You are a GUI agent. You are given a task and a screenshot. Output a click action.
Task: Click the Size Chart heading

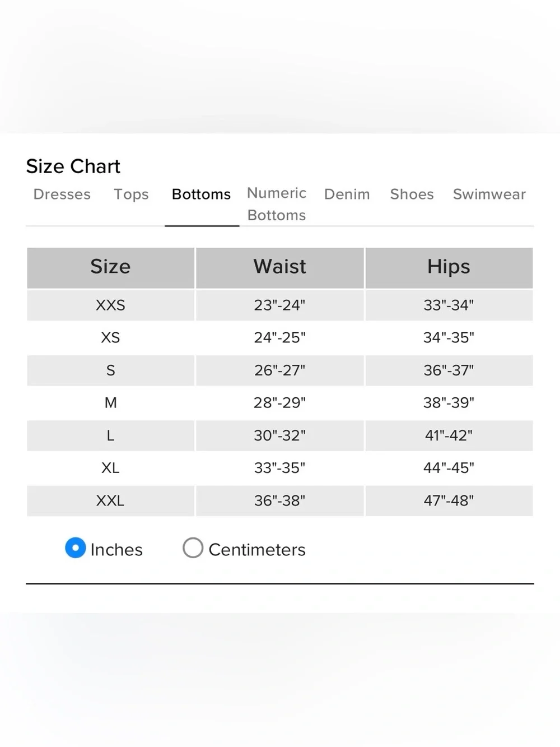coord(73,166)
